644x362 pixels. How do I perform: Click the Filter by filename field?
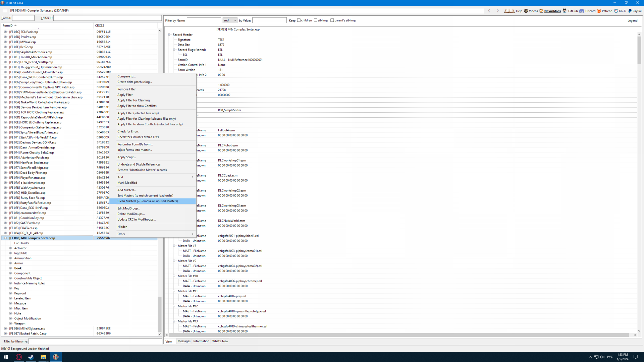tap(95, 341)
